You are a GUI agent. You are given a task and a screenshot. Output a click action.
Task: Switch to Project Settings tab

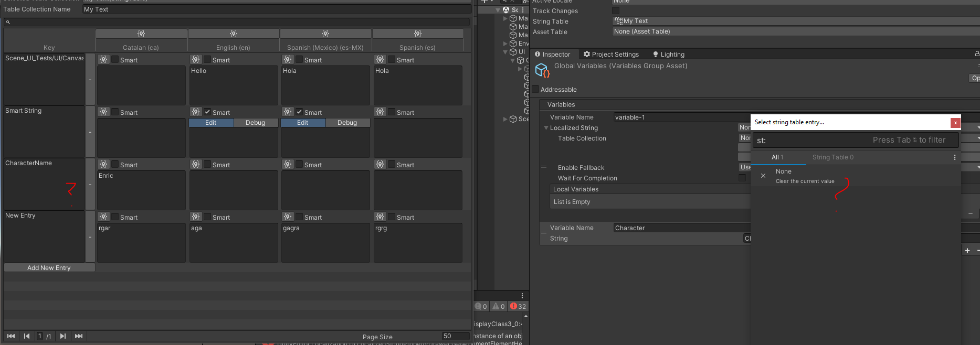click(612, 55)
